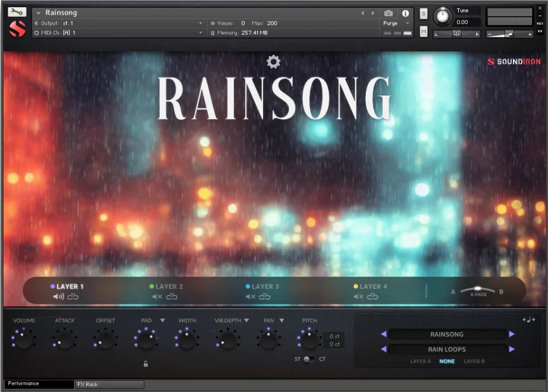Click the Pad knob

click(146, 340)
